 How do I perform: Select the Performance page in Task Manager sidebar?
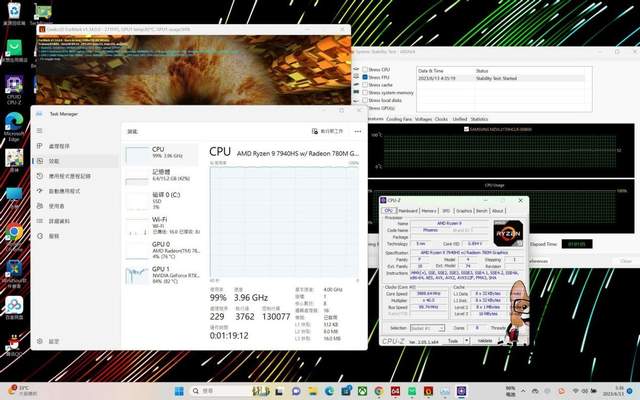click(x=39, y=160)
